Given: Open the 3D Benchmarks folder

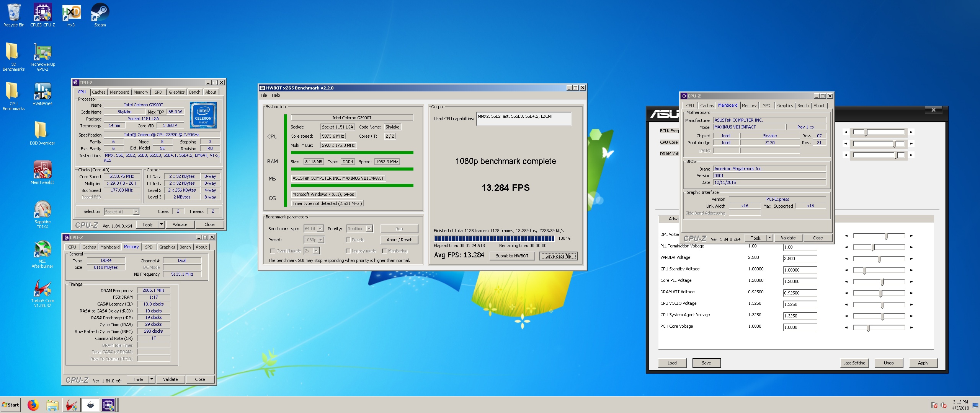Looking at the screenshot, I should pyautogui.click(x=13, y=57).
